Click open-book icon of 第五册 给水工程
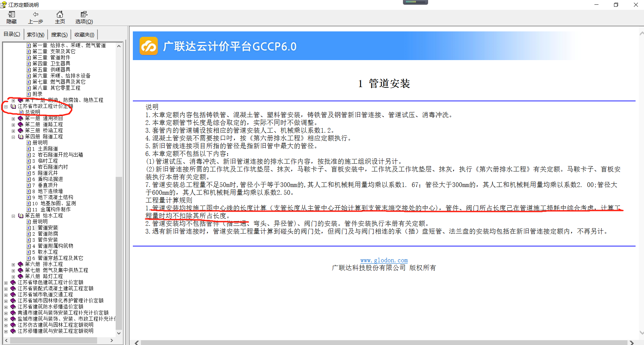Viewport: 644px width, 345px height. (x=21, y=215)
